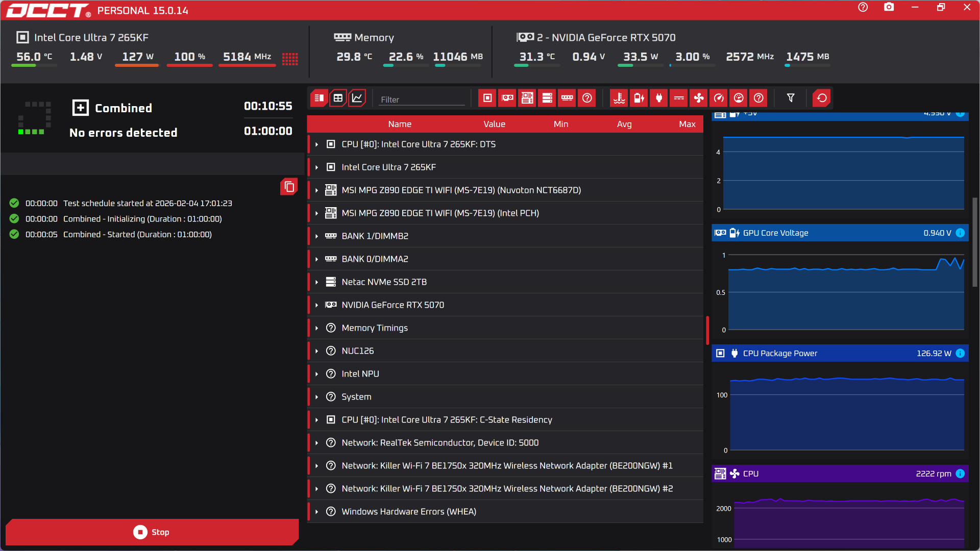Screen dimensions: 980x551
Task: Switch to the graph view tab
Action: point(357,98)
